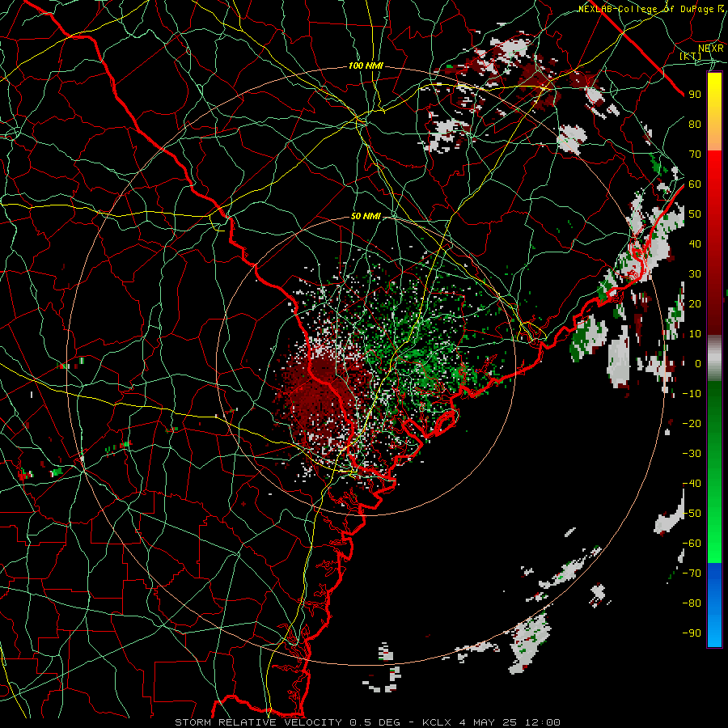The height and width of the screenshot is (728, 728).
Task: Click the -50 value on the velocity scale
Action: coord(692,514)
